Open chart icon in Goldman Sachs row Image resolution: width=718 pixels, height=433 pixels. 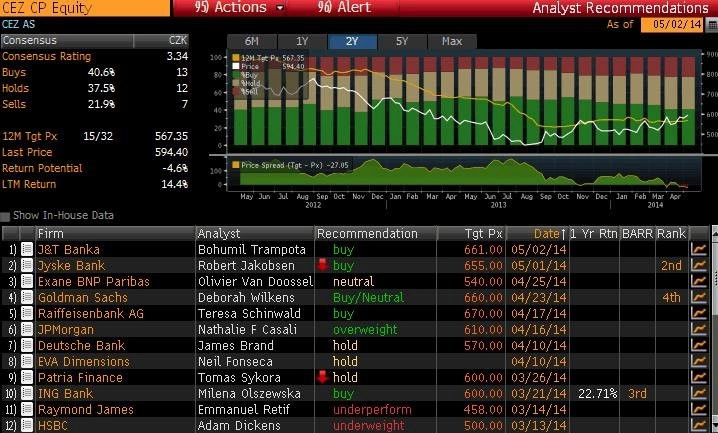click(699, 298)
